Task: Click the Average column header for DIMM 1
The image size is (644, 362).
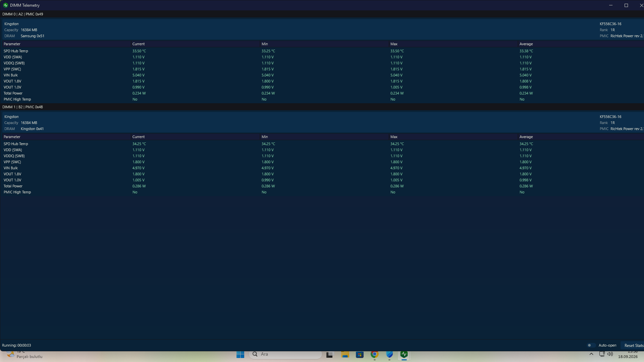Action: pyautogui.click(x=526, y=137)
